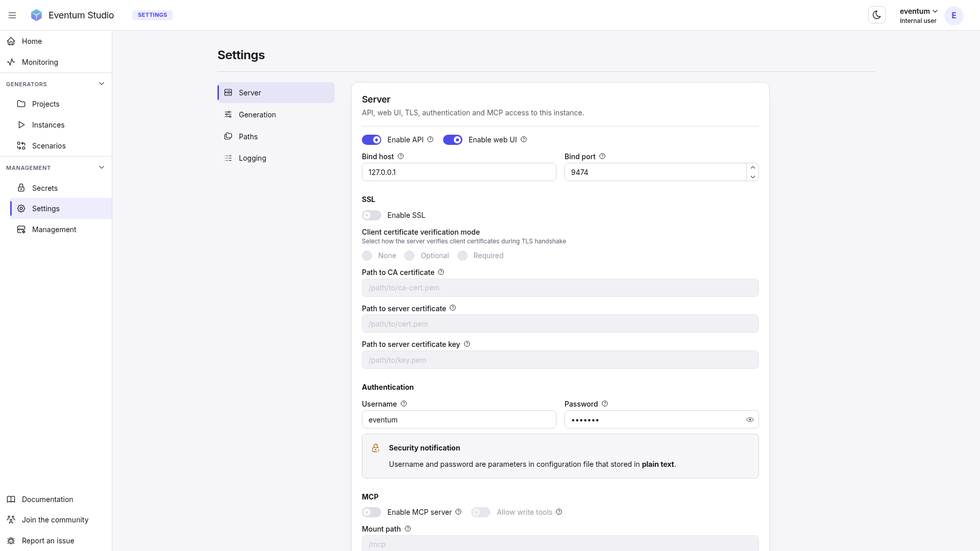Screen dimensions: 980x551
Task: Click the Path to CA certificate field
Action: (x=560, y=288)
